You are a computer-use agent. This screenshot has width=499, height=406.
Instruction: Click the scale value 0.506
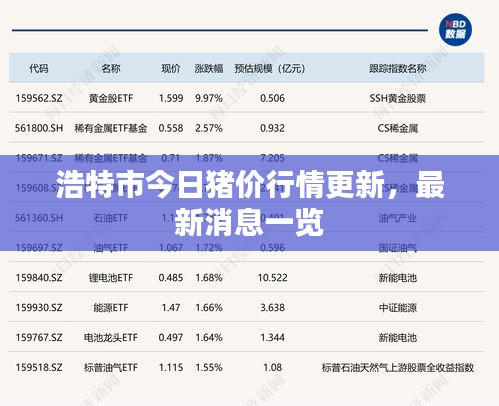pyautogui.click(x=272, y=98)
